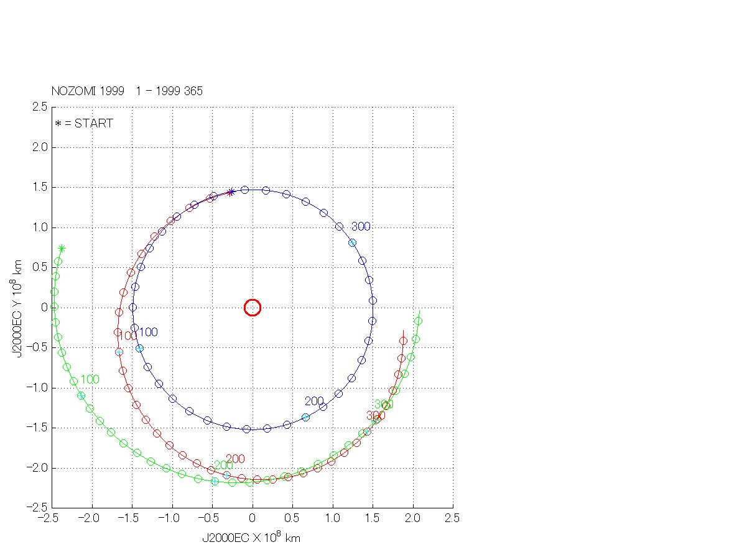Click the topmost y-axis tick label 2.5
747x560 pixels.
[40, 107]
